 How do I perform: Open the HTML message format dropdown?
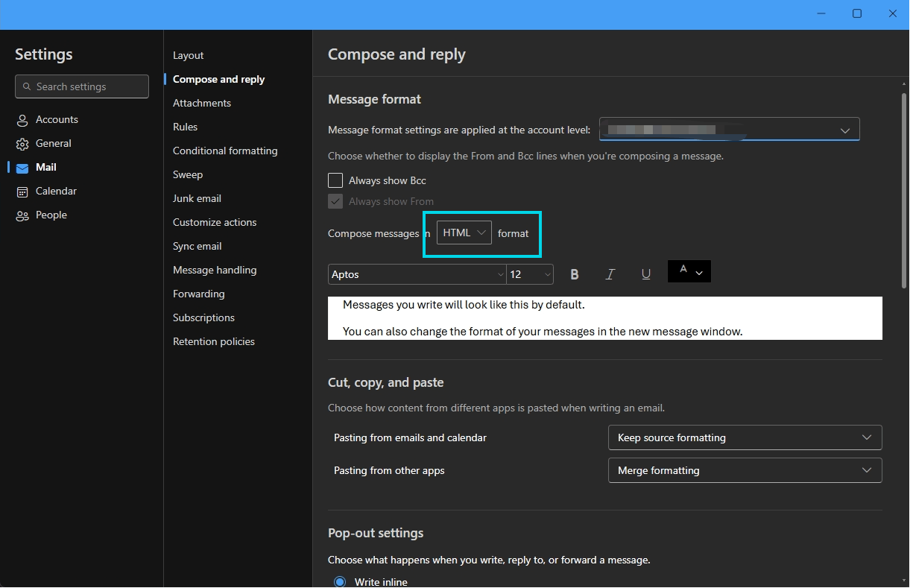click(x=464, y=233)
